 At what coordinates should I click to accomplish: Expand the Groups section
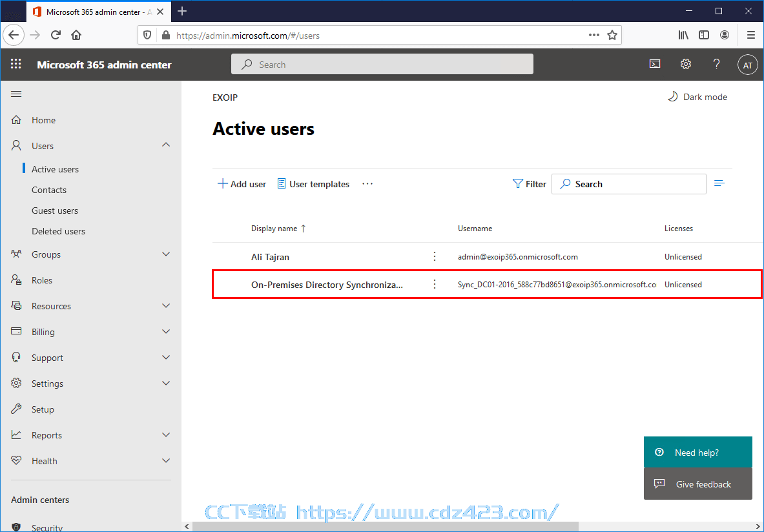click(166, 254)
